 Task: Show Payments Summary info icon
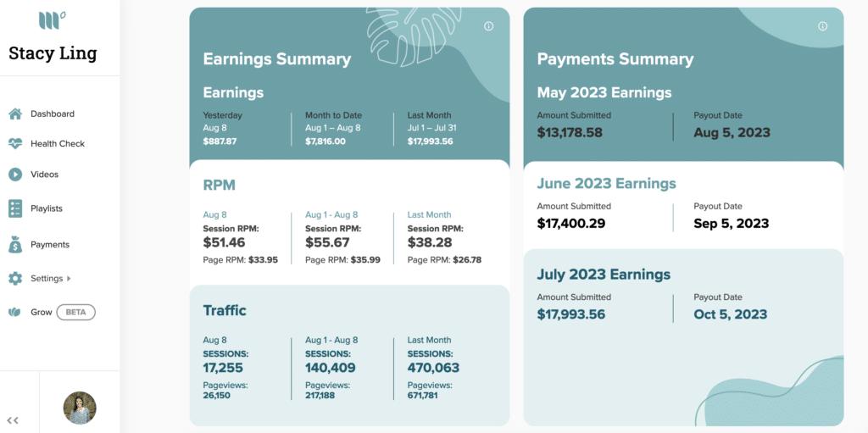point(822,26)
